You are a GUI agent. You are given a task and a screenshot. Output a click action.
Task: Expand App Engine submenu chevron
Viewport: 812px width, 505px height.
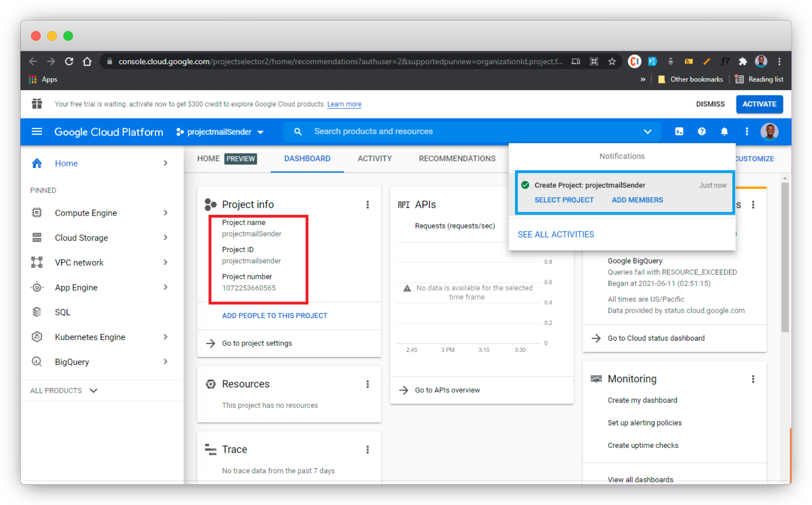pyautogui.click(x=165, y=287)
